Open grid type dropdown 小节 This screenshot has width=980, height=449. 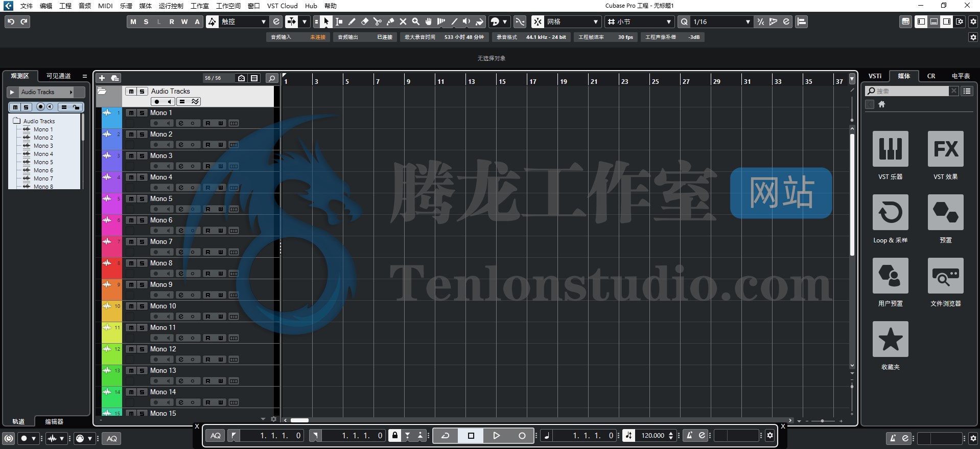click(x=640, y=21)
